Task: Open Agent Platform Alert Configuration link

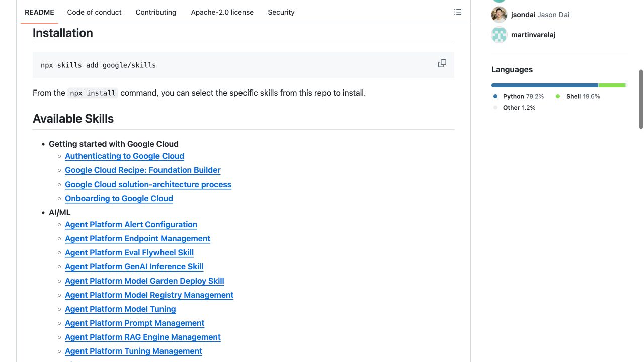Action: (x=131, y=224)
